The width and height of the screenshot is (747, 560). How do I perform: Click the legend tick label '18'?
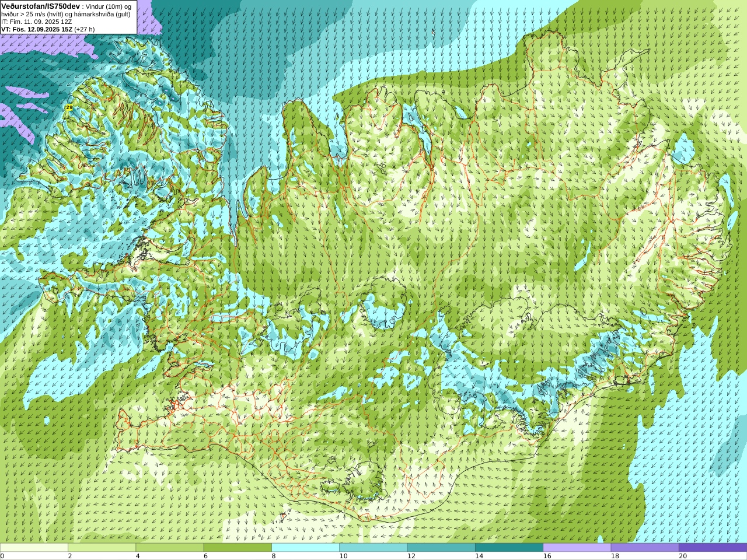click(615, 556)
